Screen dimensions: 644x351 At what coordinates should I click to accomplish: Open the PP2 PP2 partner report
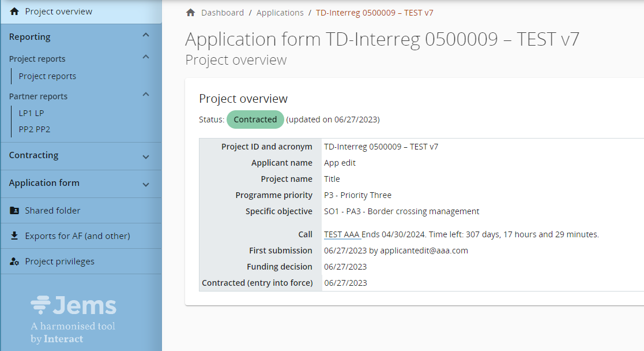point(35,129)
